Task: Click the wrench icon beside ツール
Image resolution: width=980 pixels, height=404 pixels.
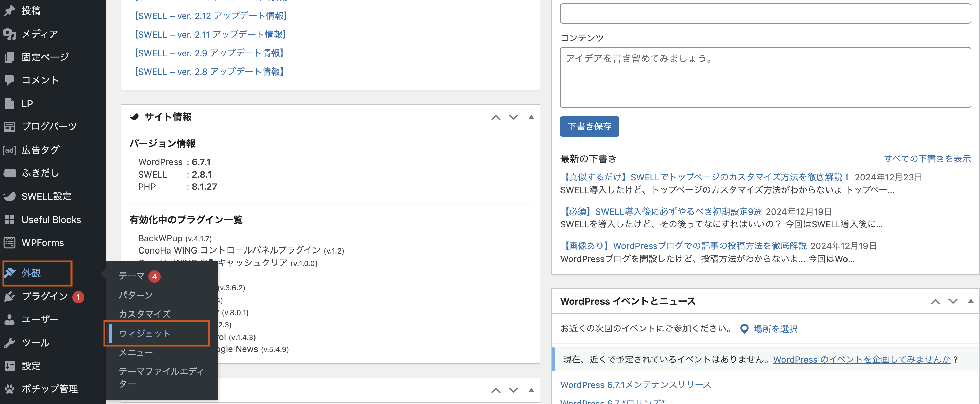Action: tap(9, 343)
